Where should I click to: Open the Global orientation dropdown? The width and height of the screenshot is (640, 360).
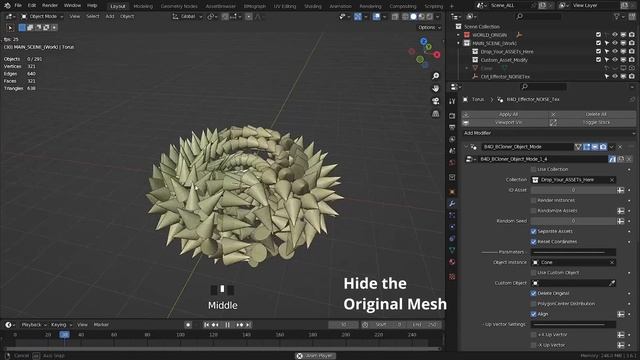[x=187, y=17]
